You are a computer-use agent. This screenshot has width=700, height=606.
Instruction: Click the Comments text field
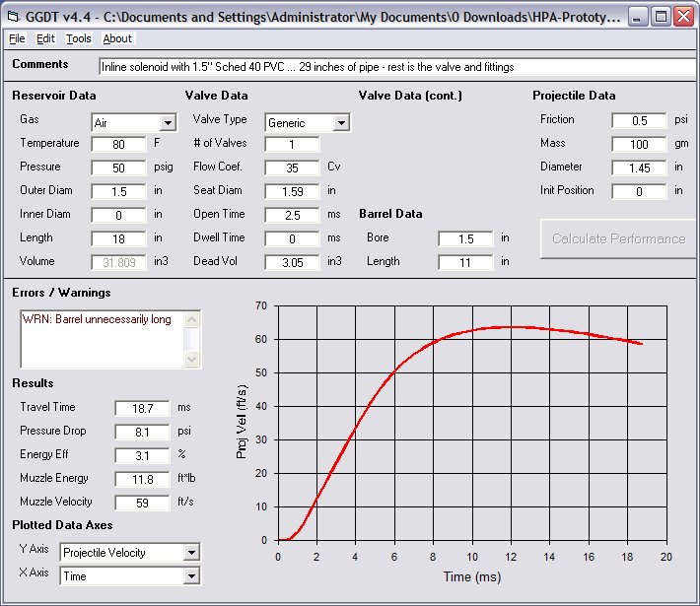[396, 67]
